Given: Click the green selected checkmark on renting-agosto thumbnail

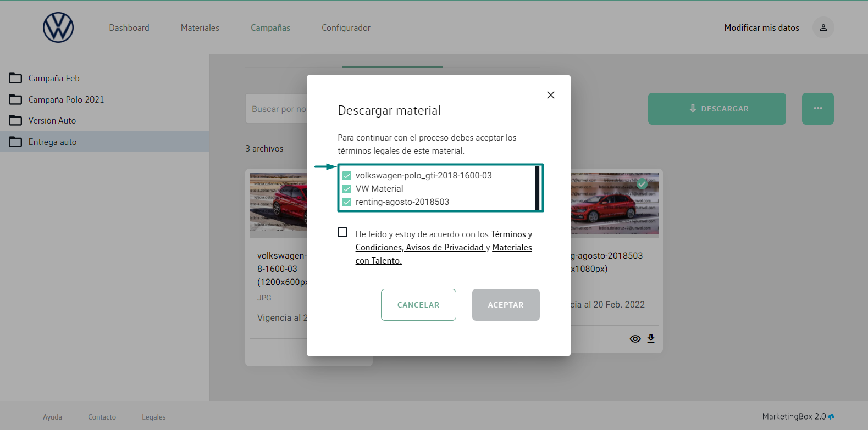Looking at the screenshot, I should pos(642,184).
